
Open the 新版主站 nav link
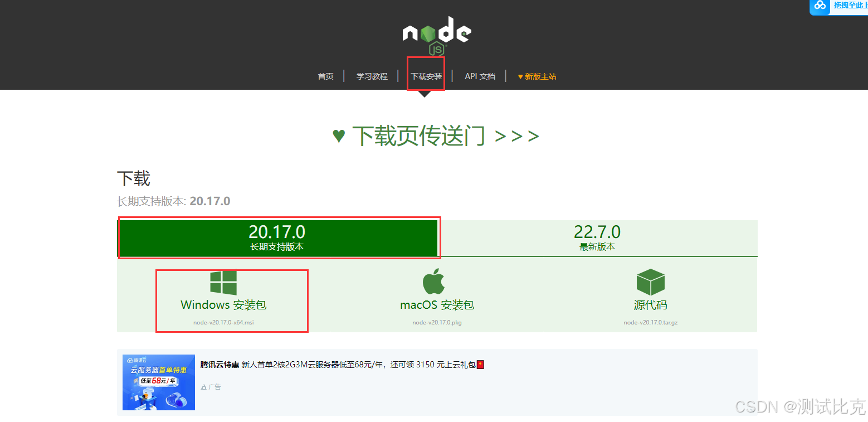(537, 76)
